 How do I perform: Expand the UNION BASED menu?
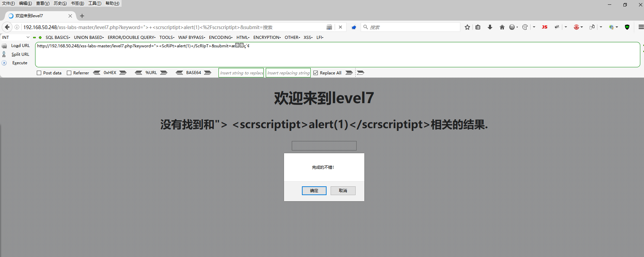(89, 38)
